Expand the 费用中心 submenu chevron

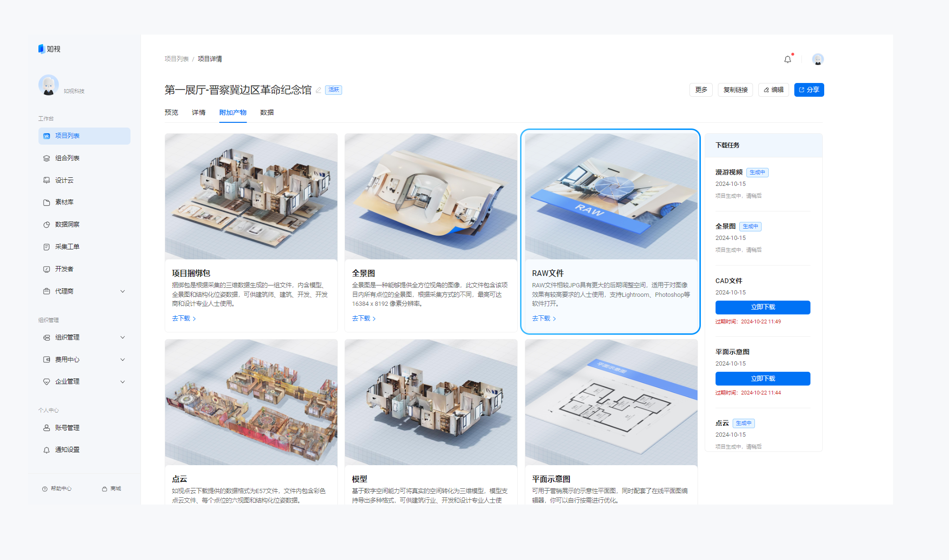click(x=122, y=359)
